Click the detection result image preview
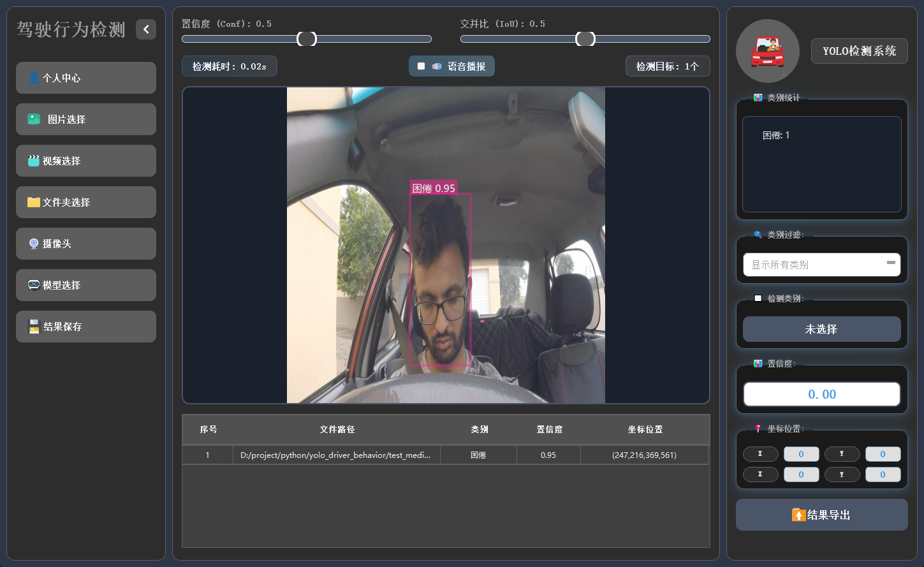The image size is (924, 567). point(446,245)
